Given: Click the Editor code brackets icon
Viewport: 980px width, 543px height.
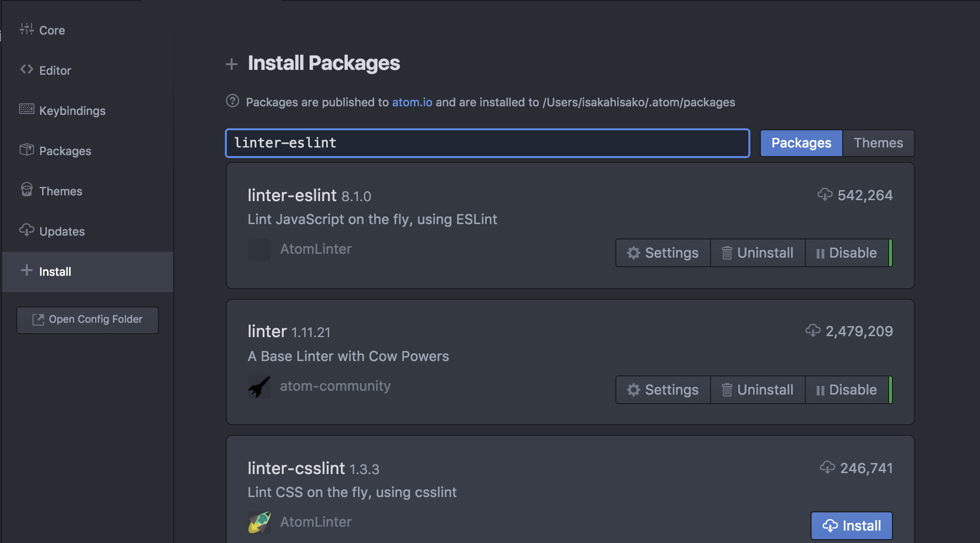Looking at the screenshot, I should pos(26,69).
